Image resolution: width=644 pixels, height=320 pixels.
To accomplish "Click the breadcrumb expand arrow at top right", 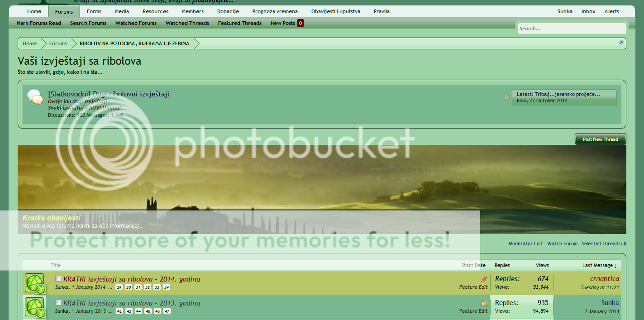I will pos(621,43).
